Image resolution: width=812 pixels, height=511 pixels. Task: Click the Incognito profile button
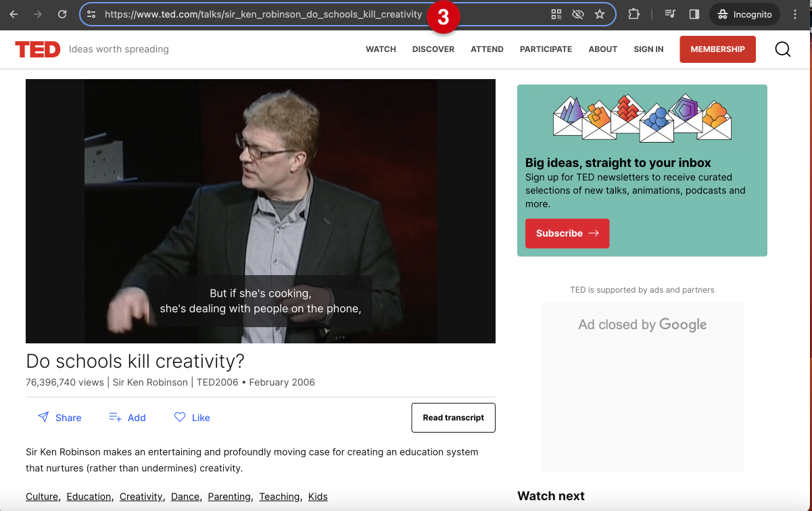[x=744, y=14]
